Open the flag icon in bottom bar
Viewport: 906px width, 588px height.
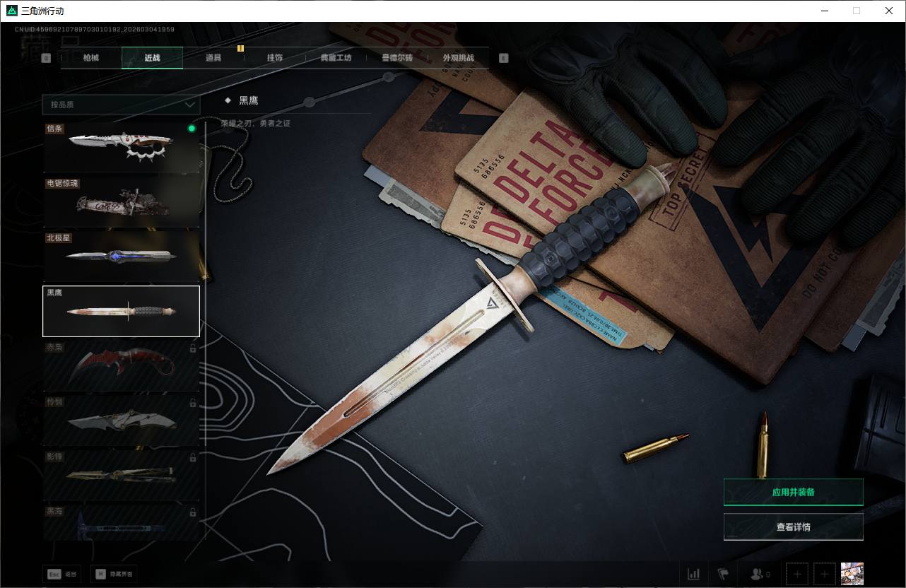coord(723,574)
